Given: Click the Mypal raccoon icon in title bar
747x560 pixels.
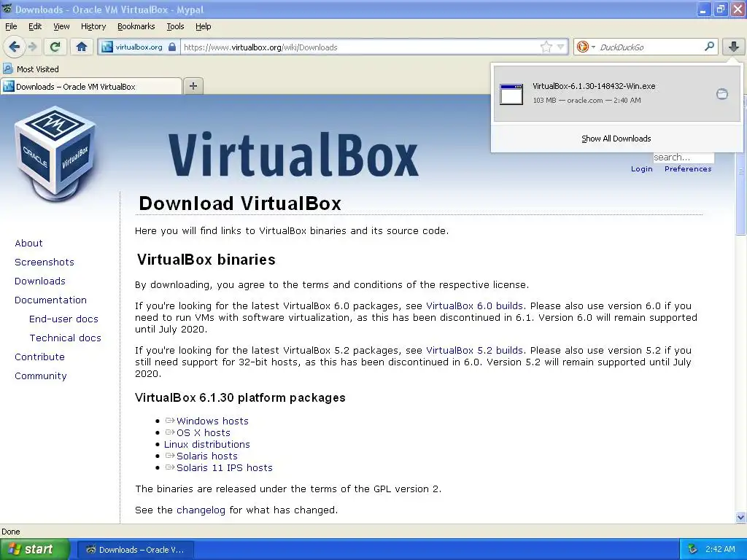Looking at the screenshot, I should [7, 9].
